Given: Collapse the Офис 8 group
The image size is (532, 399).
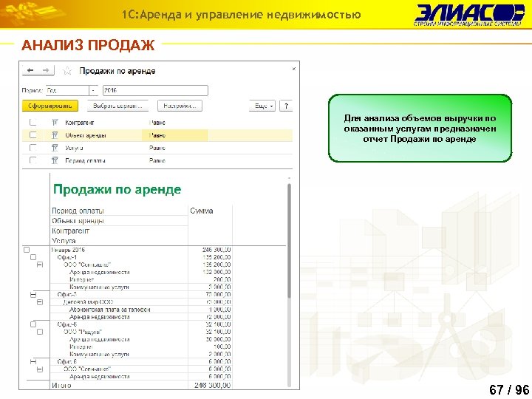Looking at the screenshot, I should [33, 361].
